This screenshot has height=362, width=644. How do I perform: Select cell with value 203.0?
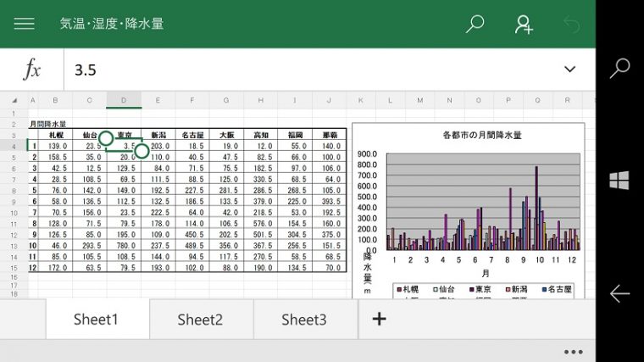pos(158,147)
